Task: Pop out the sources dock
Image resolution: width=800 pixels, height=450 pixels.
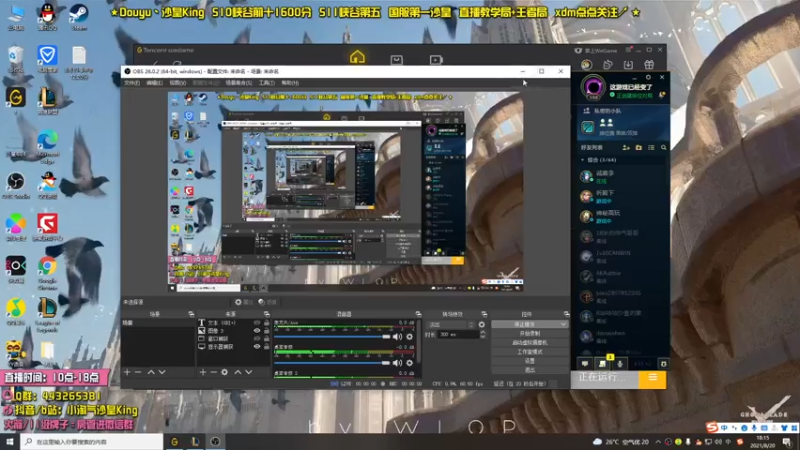Action: [x=266, y=314]
